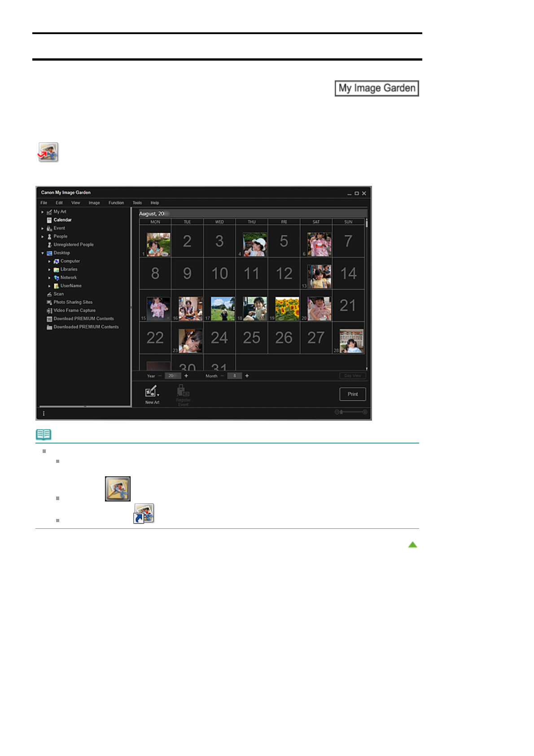Expand the People tree node
This screenshot has width=534, height=756.
click(43, 237)
